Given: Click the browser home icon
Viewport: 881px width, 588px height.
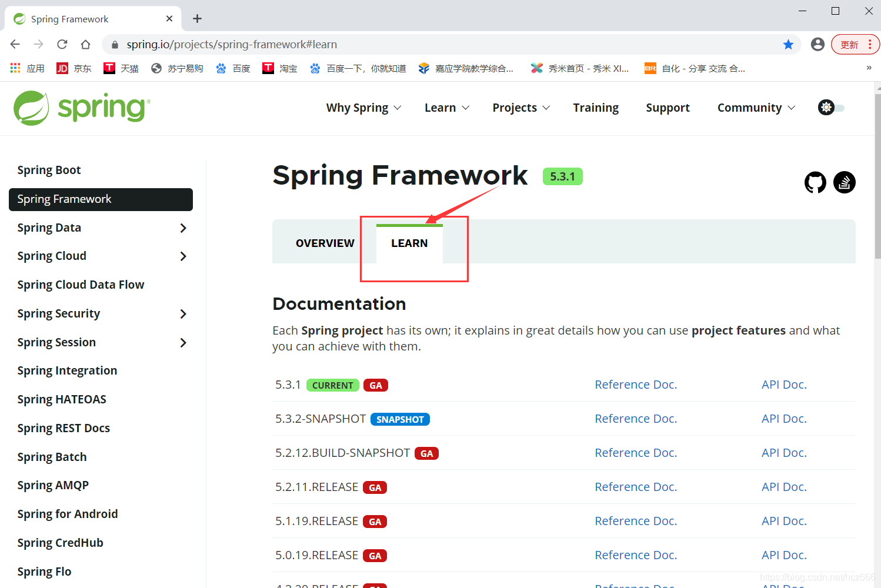Looking at the screenshot, I should point(86,44).
